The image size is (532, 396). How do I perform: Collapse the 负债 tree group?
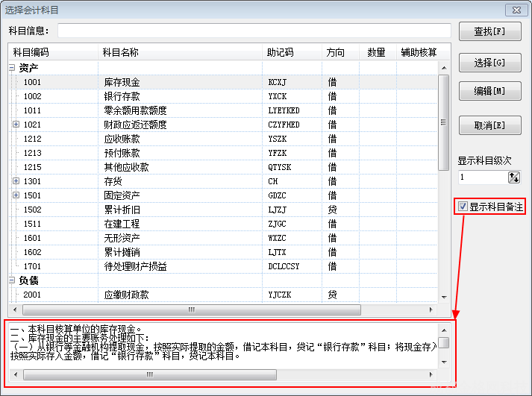pos(12,280)
